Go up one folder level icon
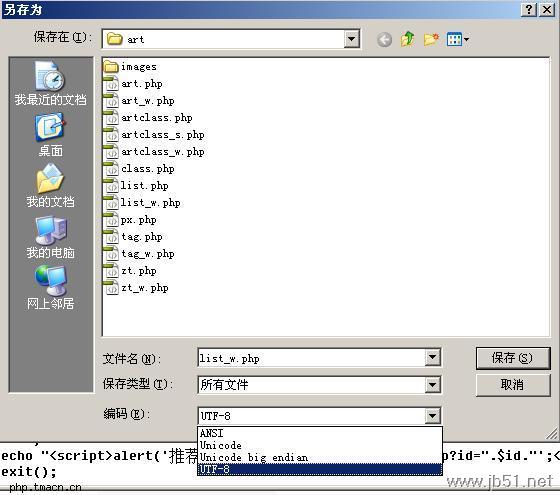 point(408,39)
